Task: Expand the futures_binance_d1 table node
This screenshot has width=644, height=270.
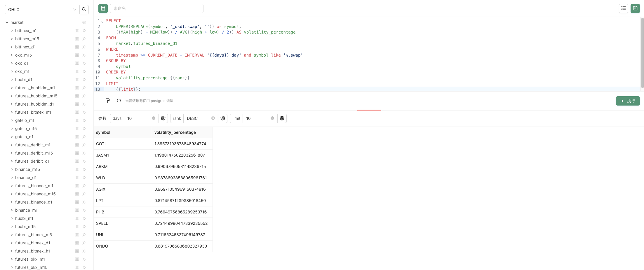Action: click(x=12, y=202)
